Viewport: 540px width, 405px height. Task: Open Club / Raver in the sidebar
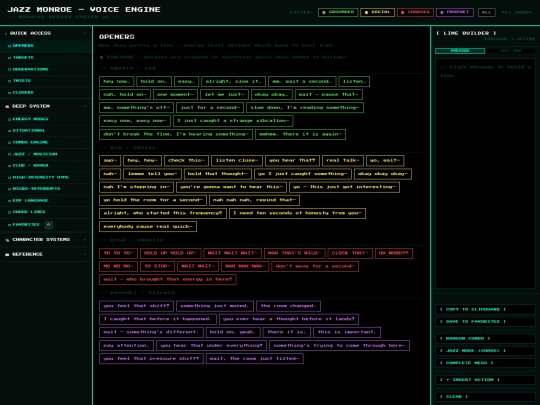coord(46,165)
